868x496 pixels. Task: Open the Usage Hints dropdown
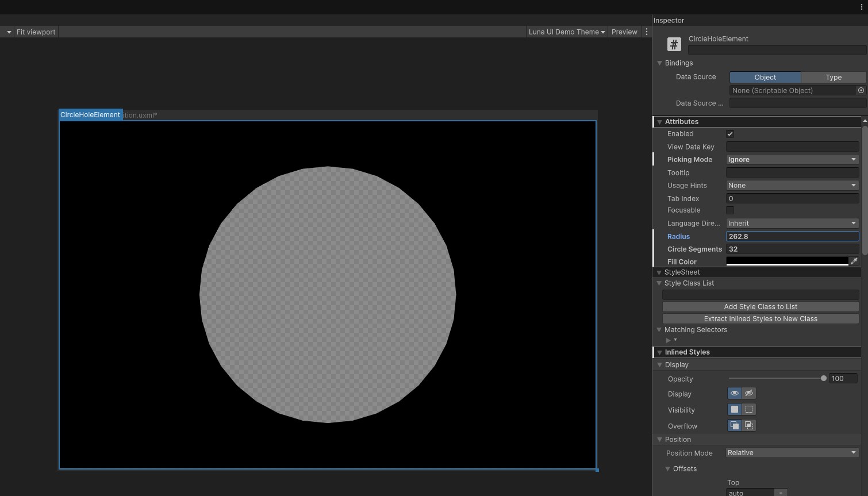pyautogui.click(x=792, y=185)
